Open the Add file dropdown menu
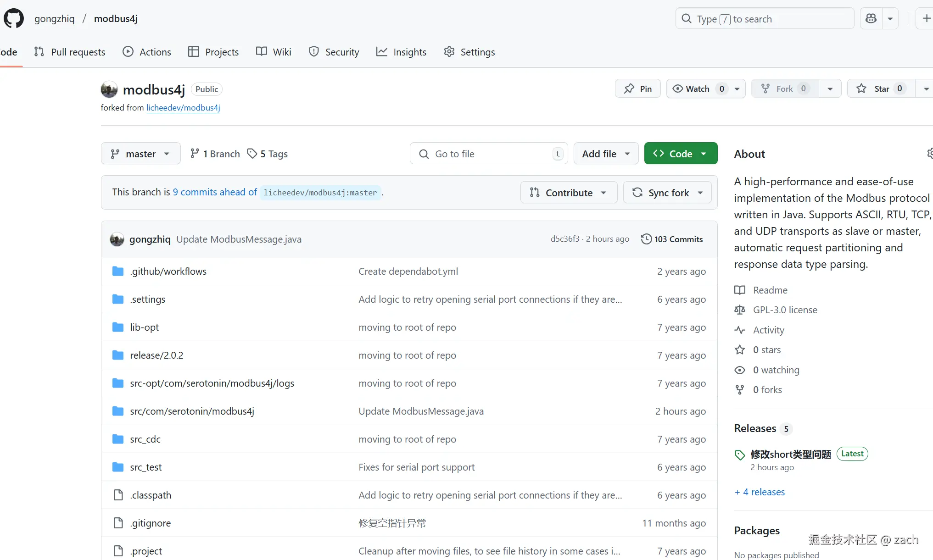Image resolution: width=933 pixels, height=560 pixels. pyautogui.click(x=606, y=154)
